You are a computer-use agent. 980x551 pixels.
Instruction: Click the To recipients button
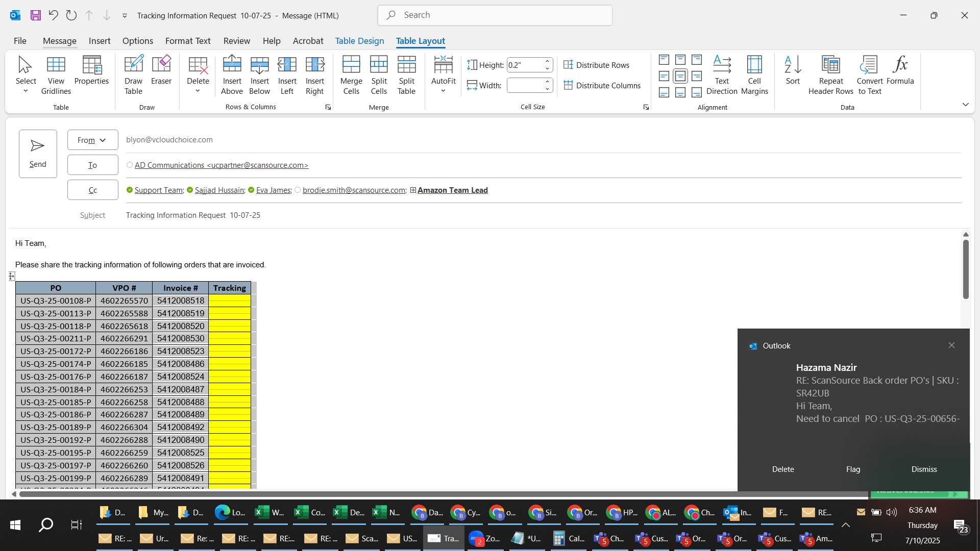click(x=92, y=165)
